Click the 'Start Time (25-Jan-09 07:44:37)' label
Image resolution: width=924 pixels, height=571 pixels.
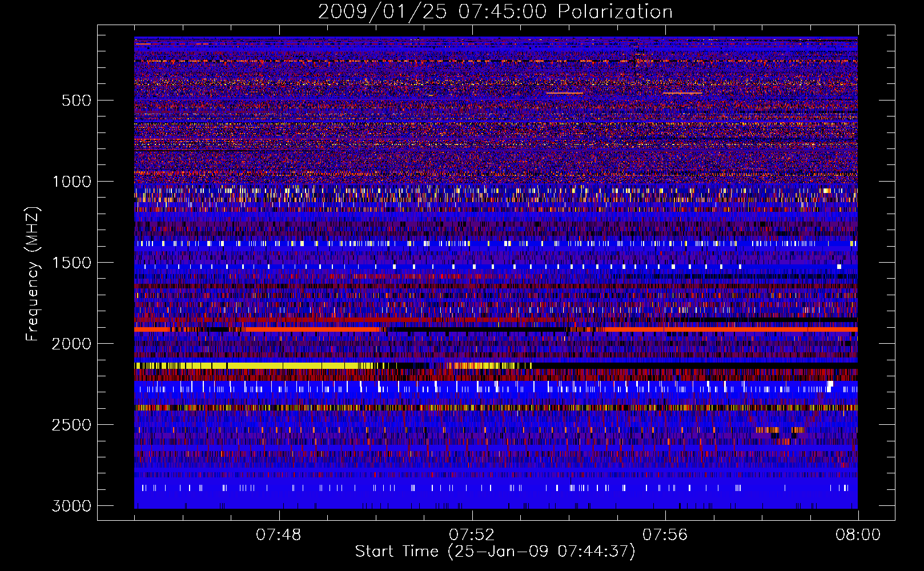pos(495,552)
